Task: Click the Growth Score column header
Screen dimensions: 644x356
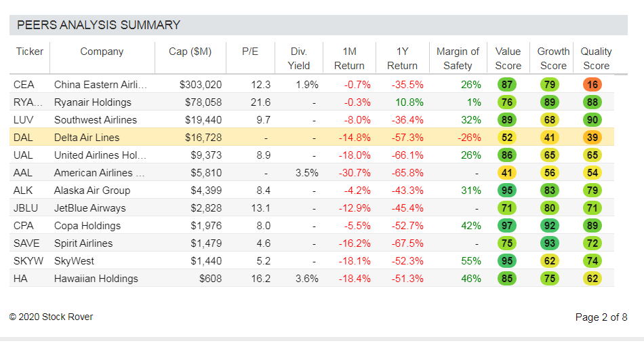Action: pyautogui.click(x=553, y=58)
